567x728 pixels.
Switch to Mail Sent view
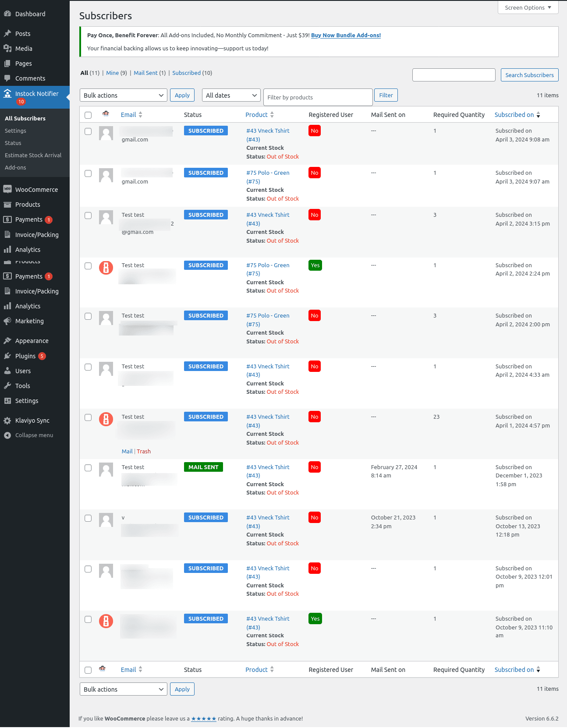pos(145,73)
